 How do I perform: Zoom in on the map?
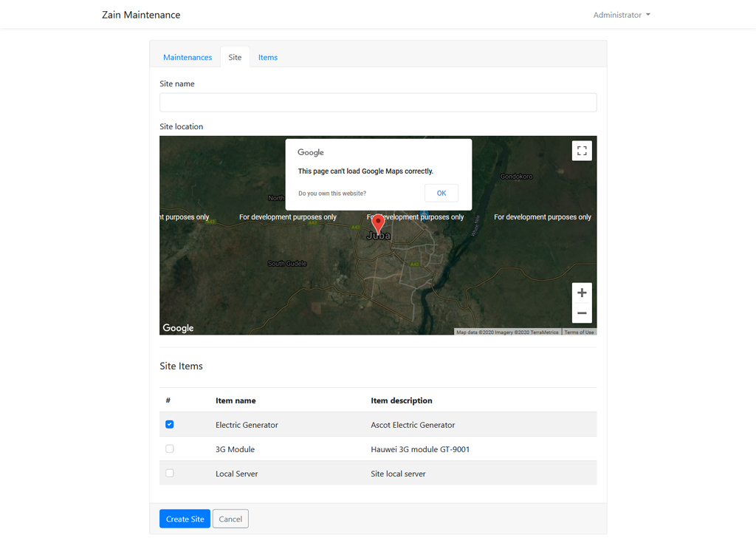[582, 293]
